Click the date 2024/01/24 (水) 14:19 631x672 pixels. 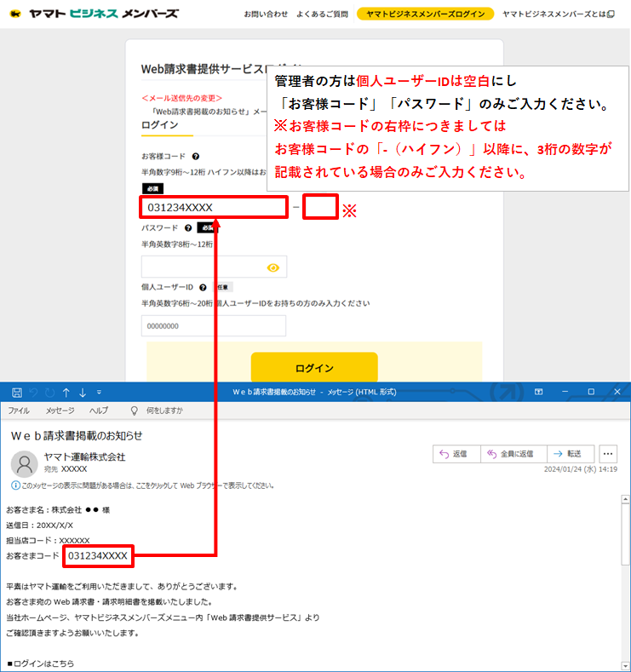[x=581, y=469]
